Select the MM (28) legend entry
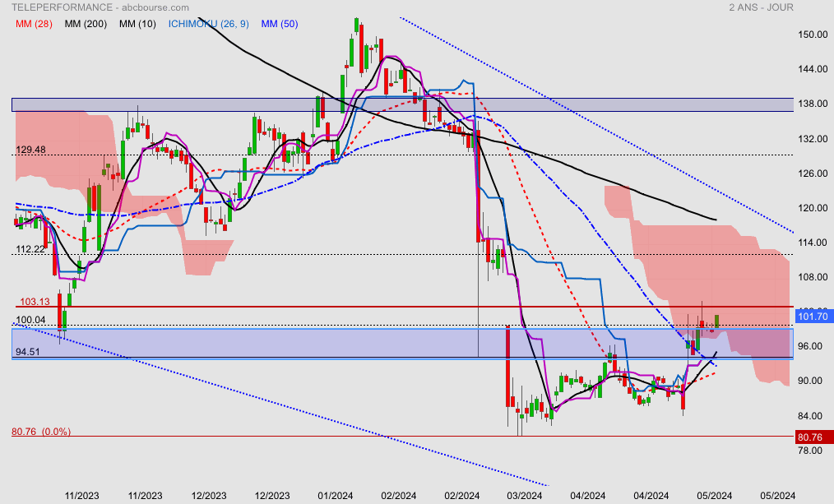834x504 pixels. (34, 24)
